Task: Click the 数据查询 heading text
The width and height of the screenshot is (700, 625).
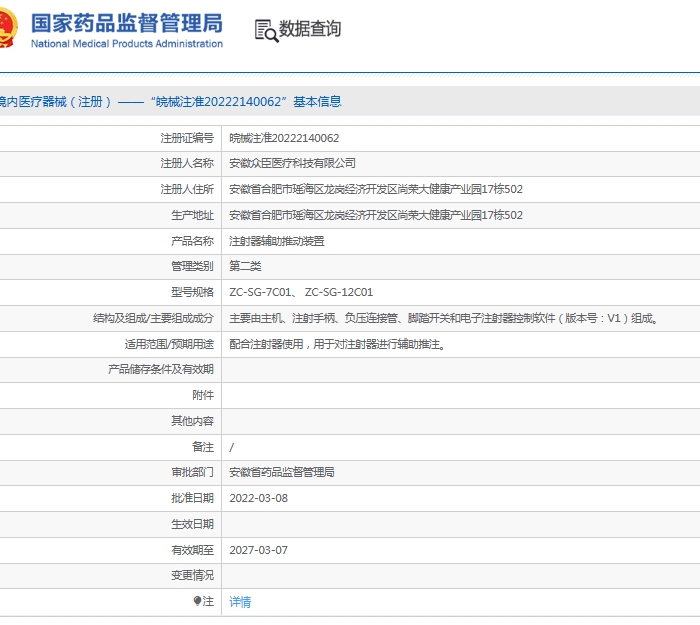Action: (x=310, y=29)
